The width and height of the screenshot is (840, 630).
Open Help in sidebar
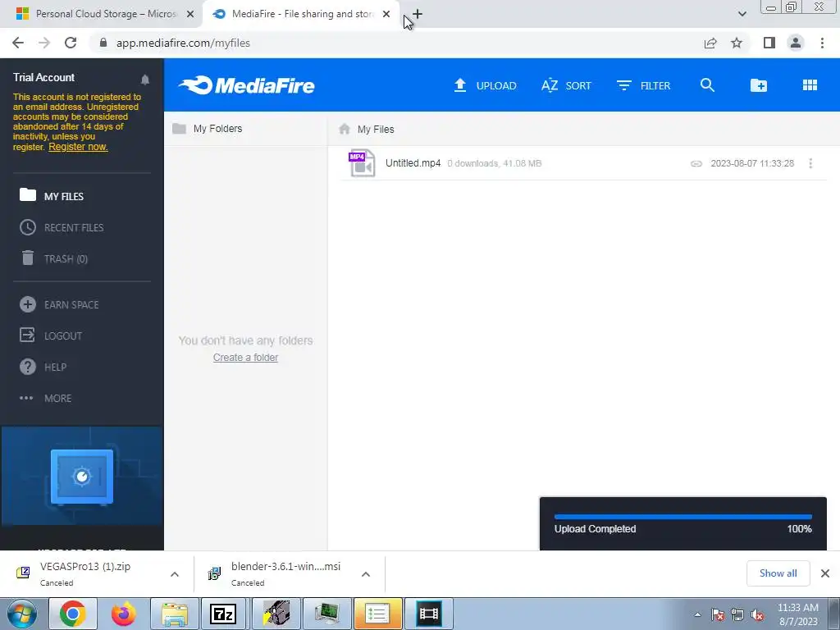43,367
